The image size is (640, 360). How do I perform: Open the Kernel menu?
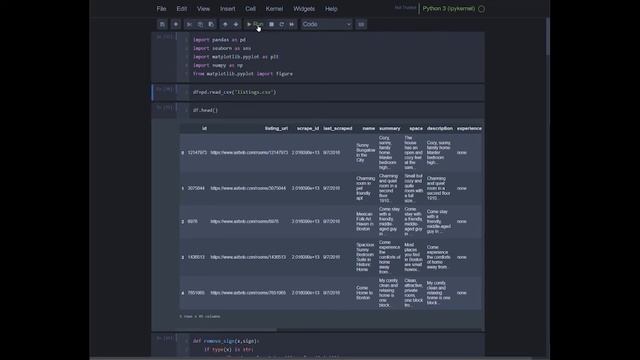[274, 9]
